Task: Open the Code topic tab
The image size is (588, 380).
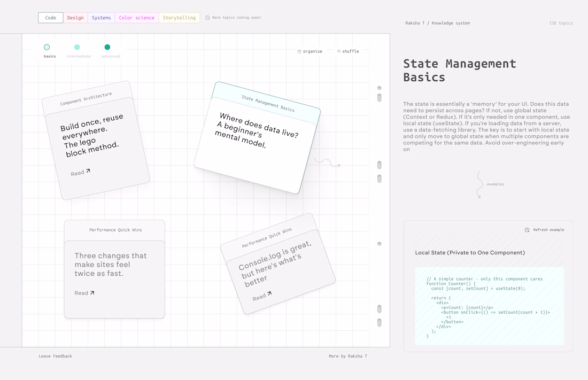Action: [51, 18]
